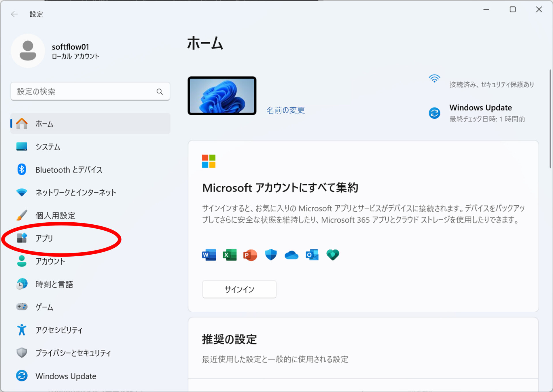
Task: Click the OneDrive cloud icon
Action: tap(291, 255)
